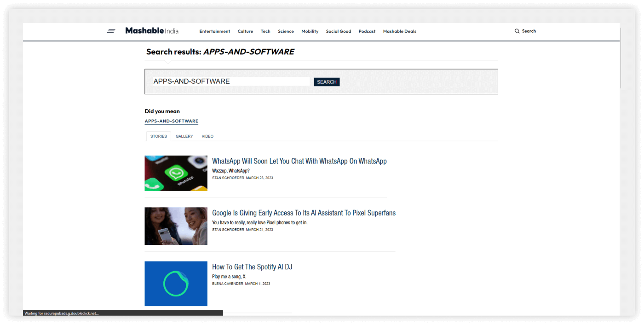
Task: Click the dark SEARCH button
Action: pyautogui.click(x=327, y=82)
